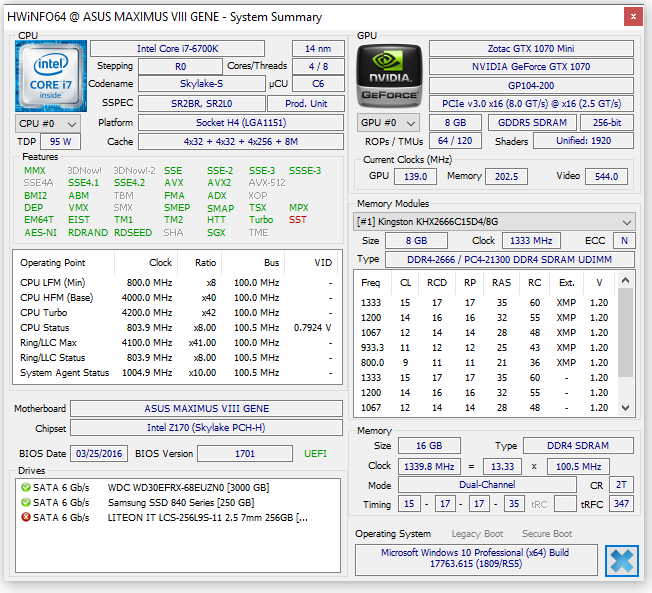Click the DDR4-2666 / PC4-21300 type field
The image size is (652, 593).
tap(510, 259)
